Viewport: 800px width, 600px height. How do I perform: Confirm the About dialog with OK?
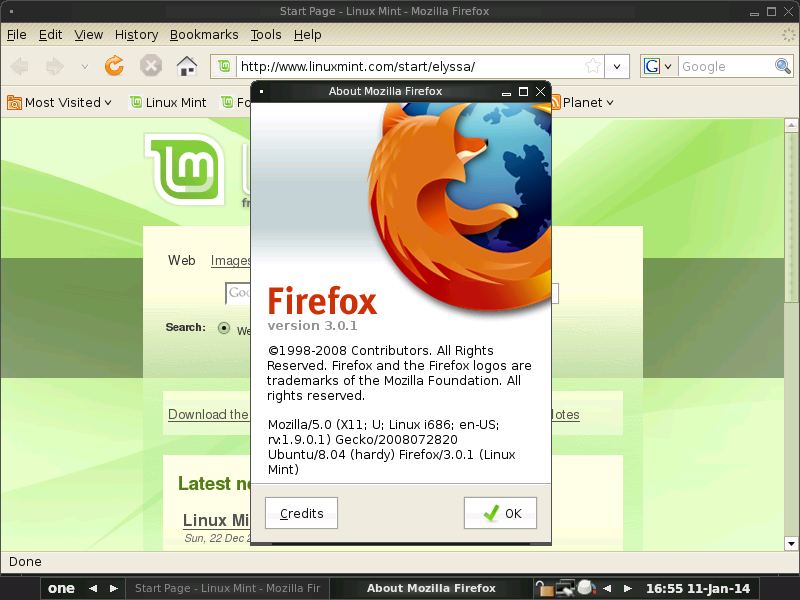[501, 513]
